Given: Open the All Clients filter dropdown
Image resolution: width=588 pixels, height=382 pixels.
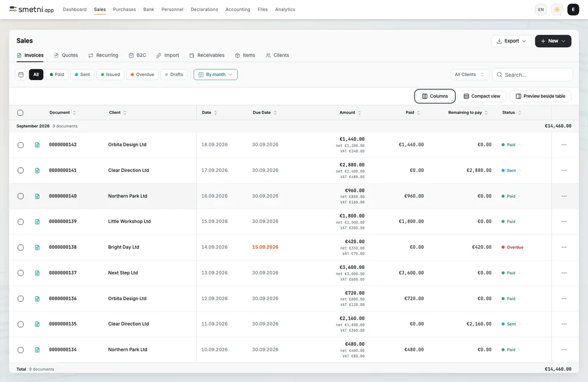Looking at the screenshot, I should (x=469, y=75).
